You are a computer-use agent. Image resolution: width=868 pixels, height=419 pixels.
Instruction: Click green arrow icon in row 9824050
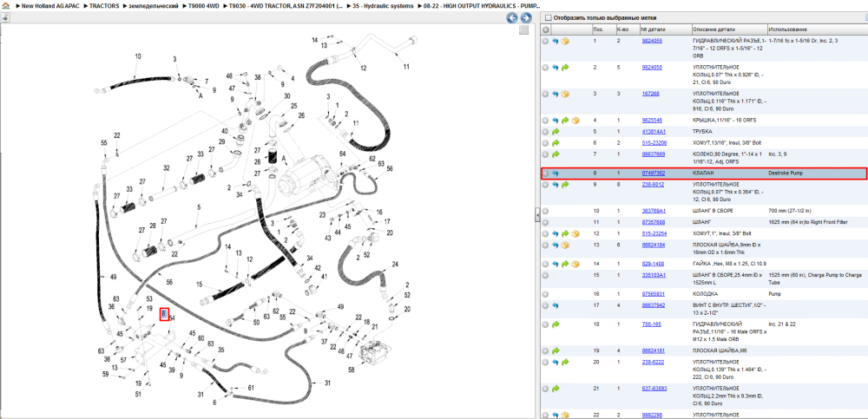coord(565,68)
